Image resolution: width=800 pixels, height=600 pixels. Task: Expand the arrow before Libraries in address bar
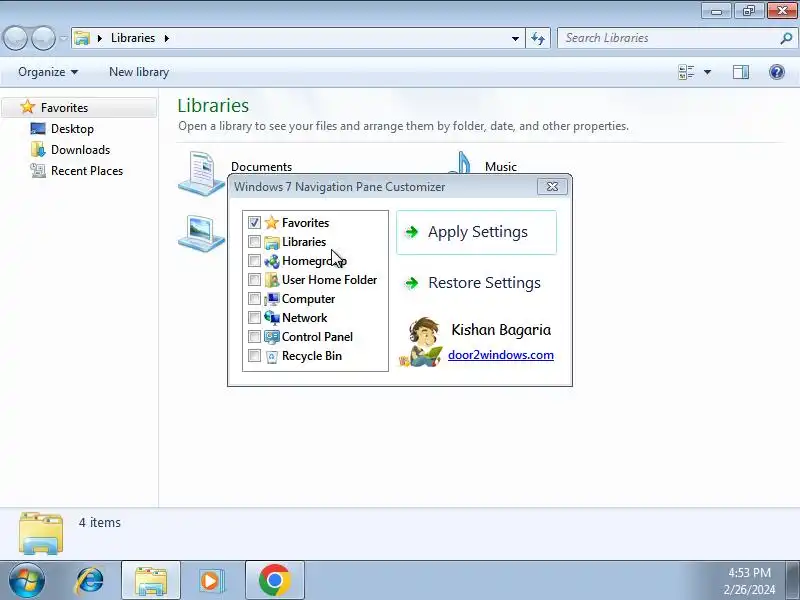tap(100, 38)
